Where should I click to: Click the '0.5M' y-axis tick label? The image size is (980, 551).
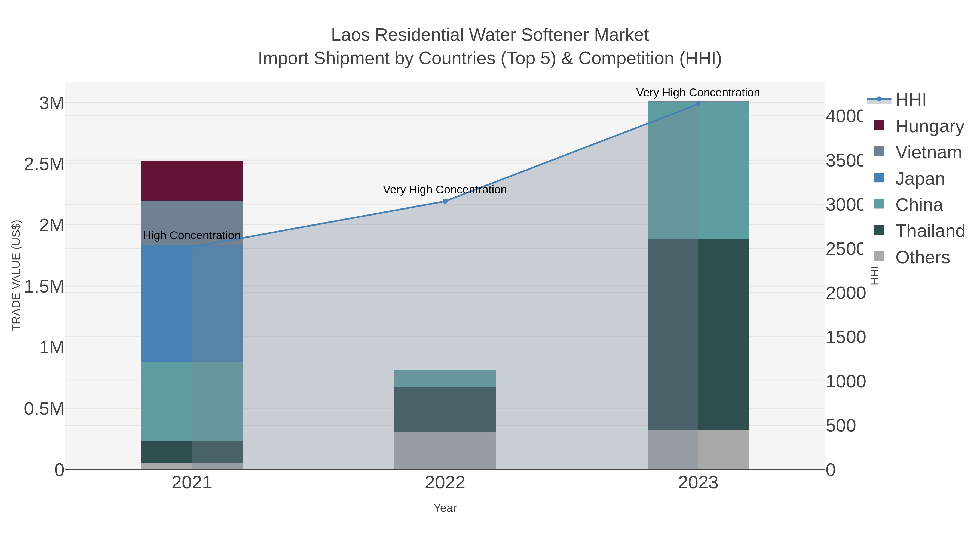(x=44, y=409)
